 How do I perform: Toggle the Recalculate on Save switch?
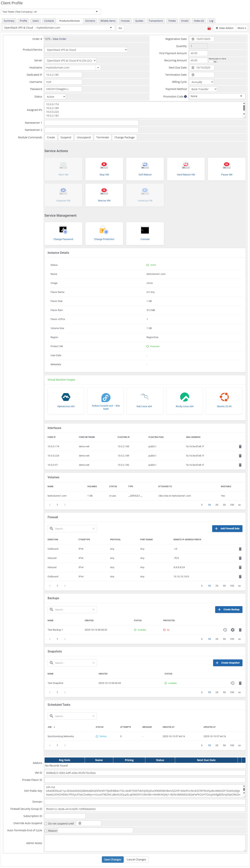tap(213, 62)
